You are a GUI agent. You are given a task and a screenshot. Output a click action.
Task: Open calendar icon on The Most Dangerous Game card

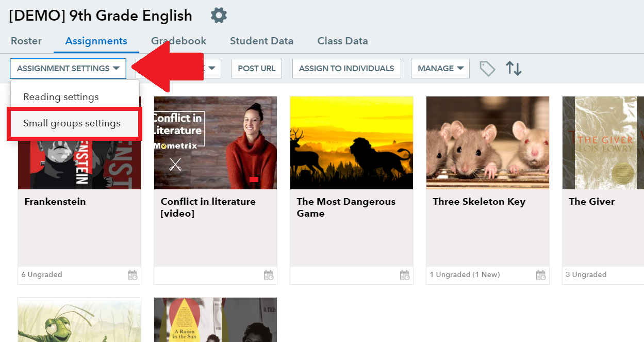(405, 275)
